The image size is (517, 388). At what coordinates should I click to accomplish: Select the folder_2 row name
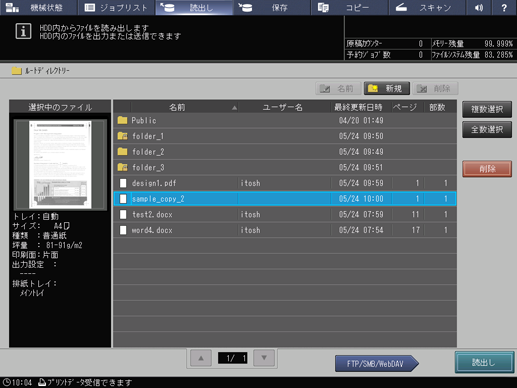point(148,152)
